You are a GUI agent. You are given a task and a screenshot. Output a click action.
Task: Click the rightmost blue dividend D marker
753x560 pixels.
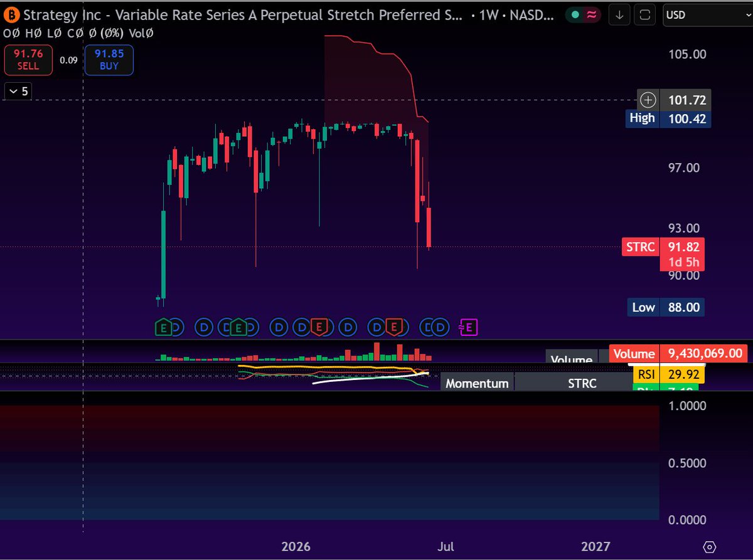coord(441,326)
